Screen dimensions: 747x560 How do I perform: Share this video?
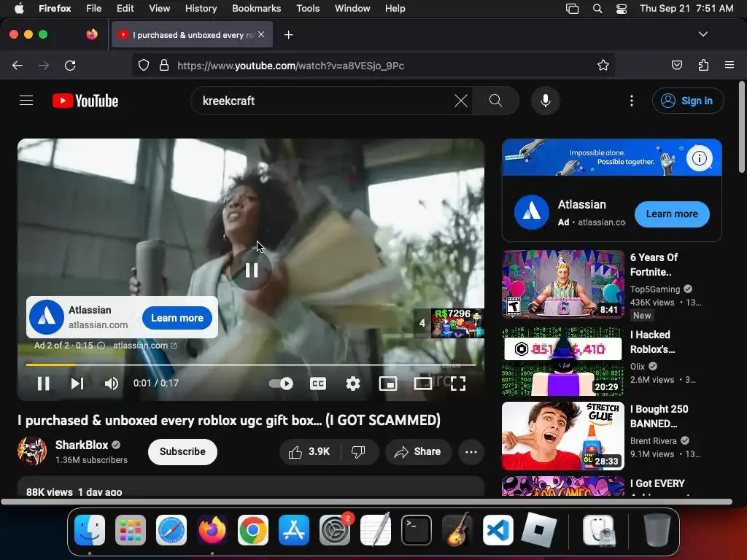click(x=418, y=452)
